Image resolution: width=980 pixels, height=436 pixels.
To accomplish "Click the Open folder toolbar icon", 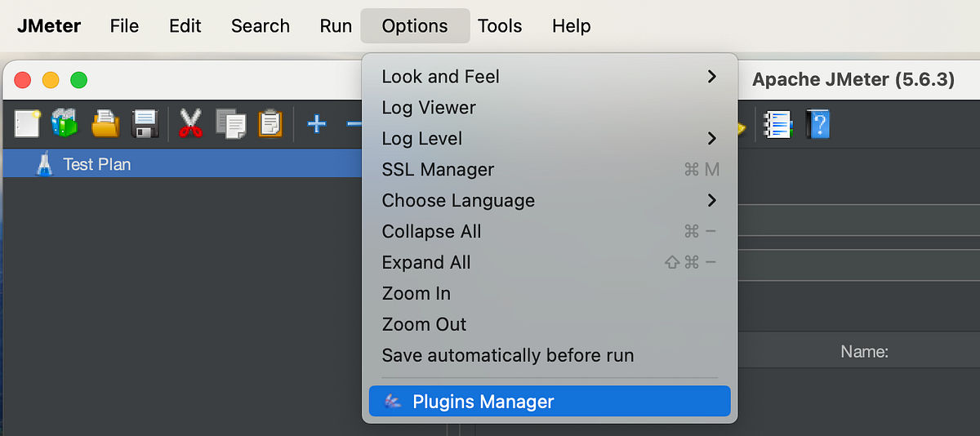I will click(x=105, y=123).
